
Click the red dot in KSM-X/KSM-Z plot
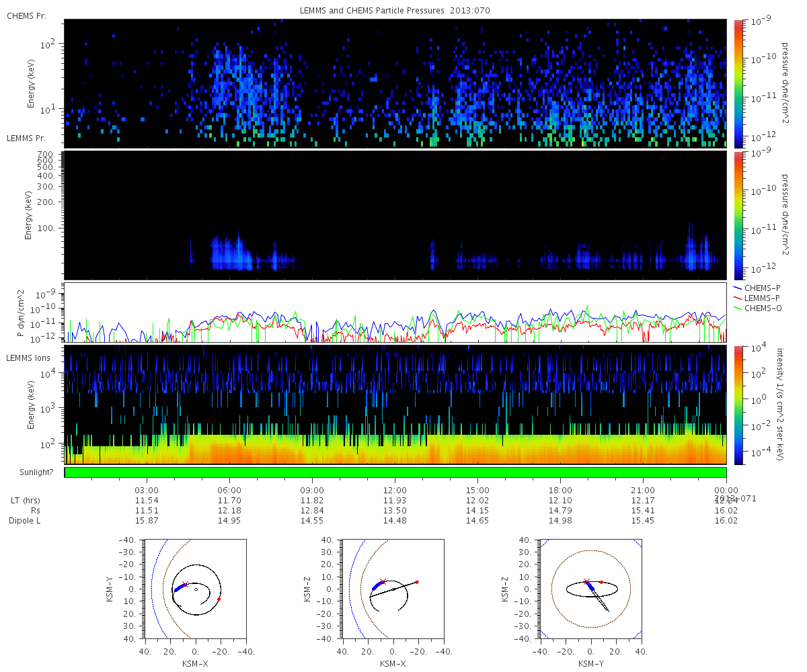(417, 582)
